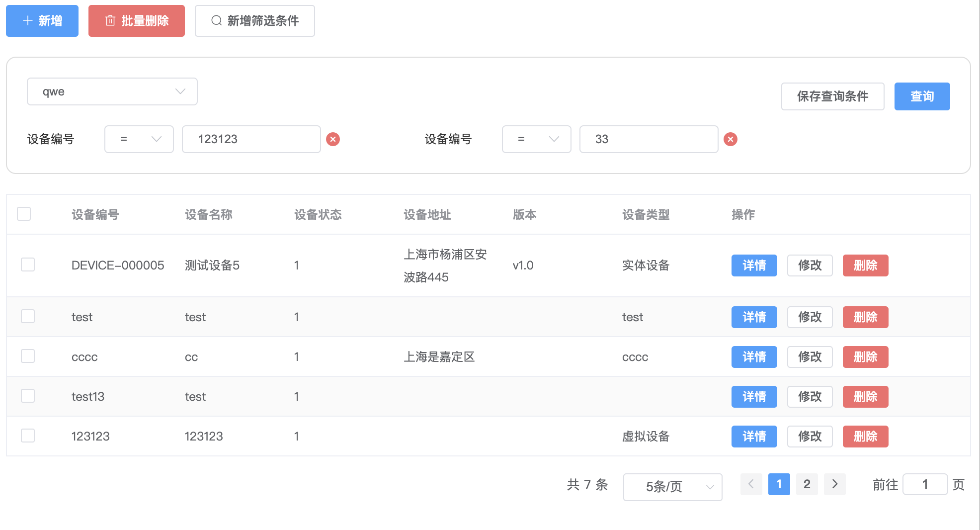
Task: Check the cccc row checkbox
Action: click(28, 356)
